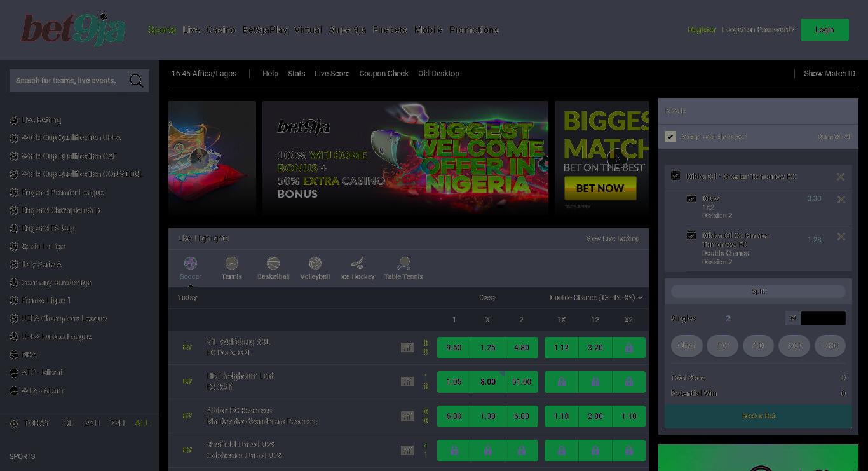Click the search magnifier icon
Screen dimensions: 868x471
pyautogui.click(x=136, y=81)
